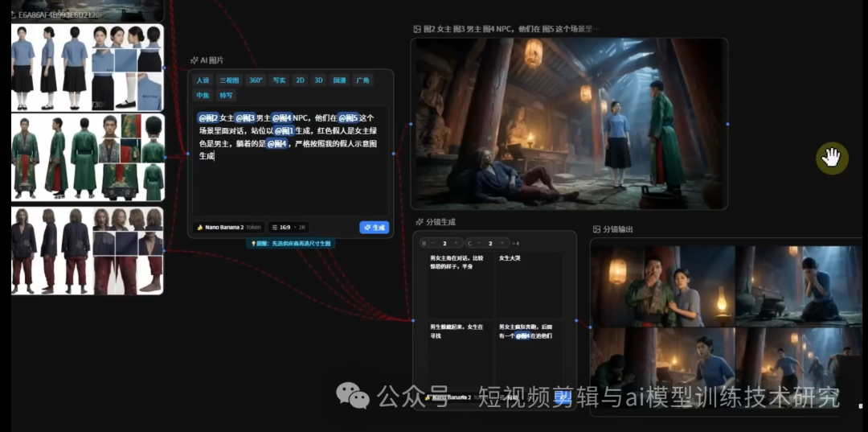The height and width of the screenshot is (432, 868).
Task: Click the ratio icon left of 16:9
Action: pos(275,228)
